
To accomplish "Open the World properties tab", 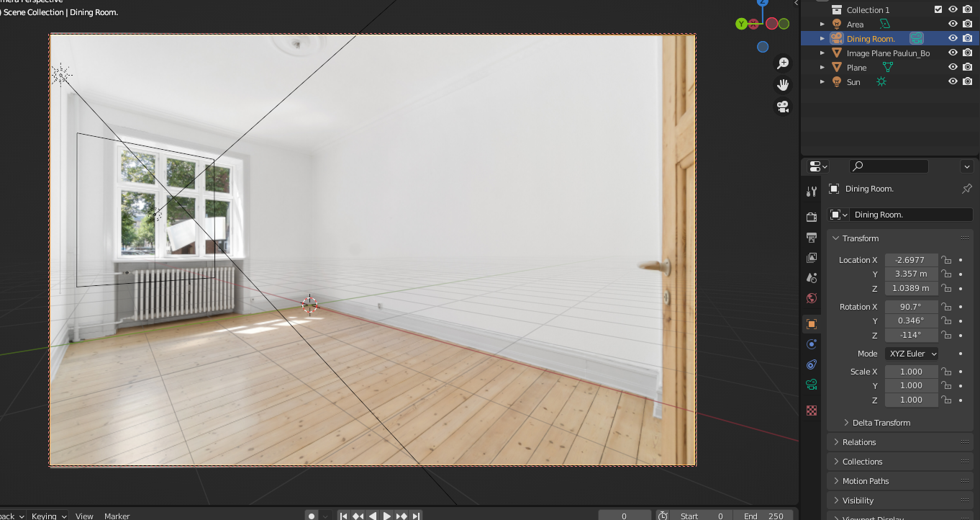I will 812,298.
